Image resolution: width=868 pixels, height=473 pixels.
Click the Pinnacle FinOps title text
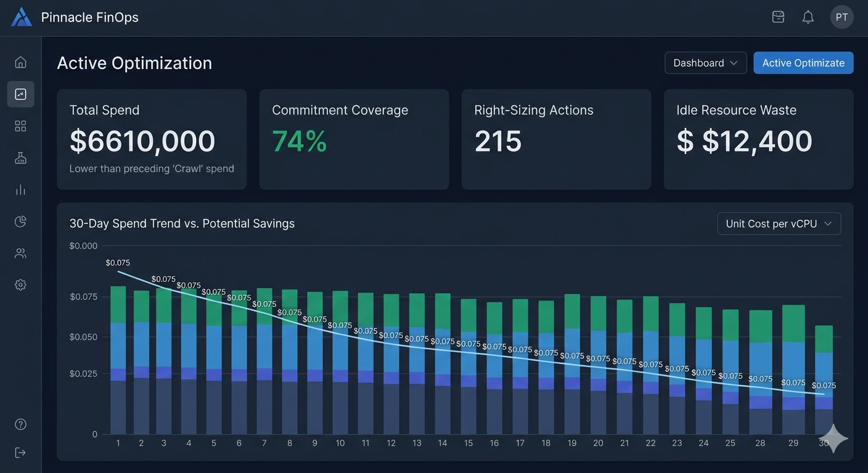(x=90, y=17)
